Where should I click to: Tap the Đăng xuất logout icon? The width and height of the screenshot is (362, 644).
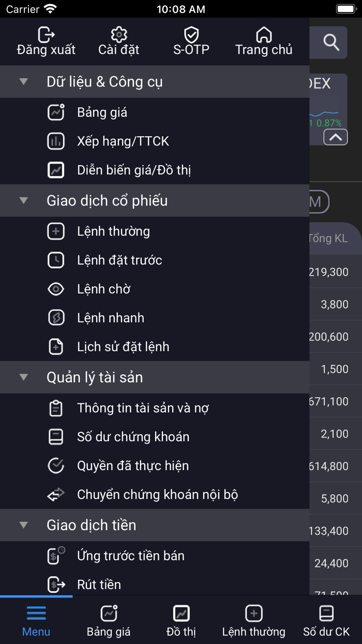click(x=46, y=41)
